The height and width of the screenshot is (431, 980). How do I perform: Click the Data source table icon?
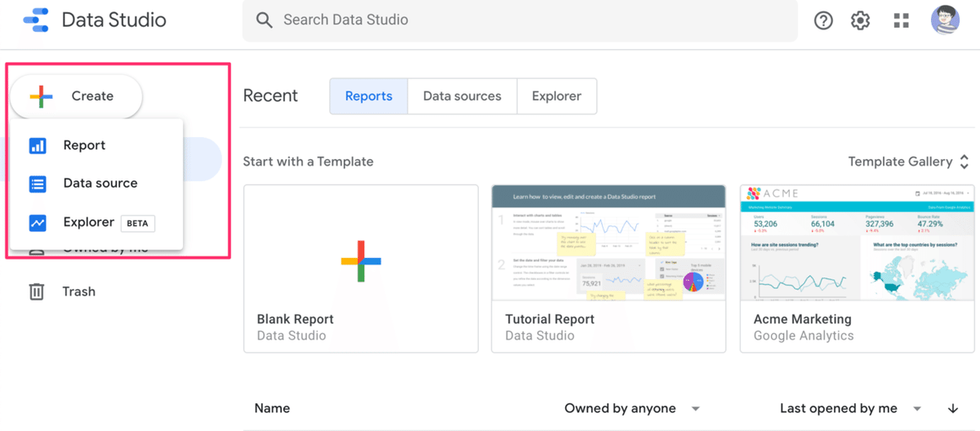38,184
